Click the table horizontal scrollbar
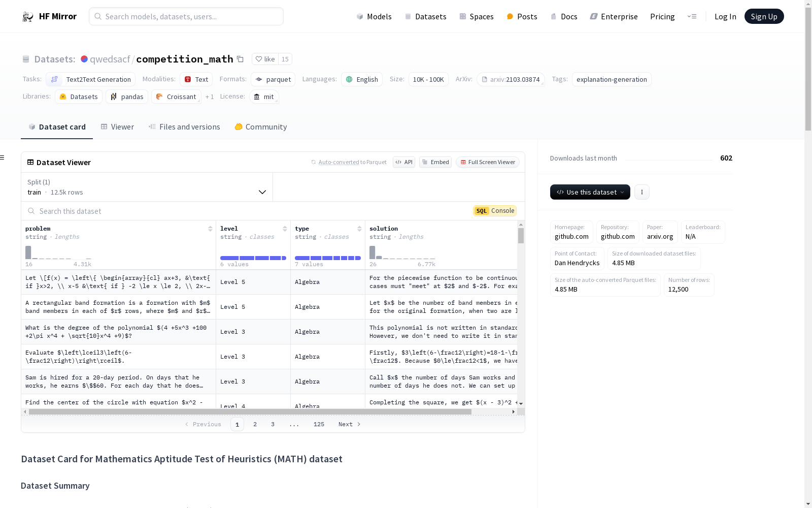The image size is (812, 508). (250, 411)
